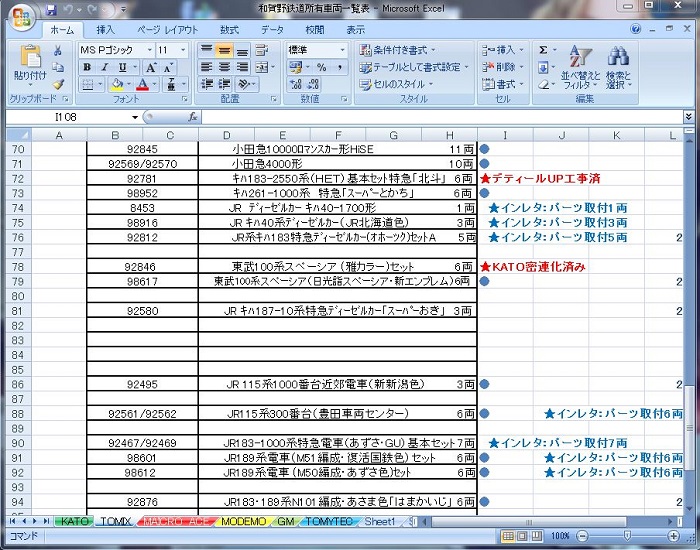Toggle bold formatting

(x=87, y=67)
